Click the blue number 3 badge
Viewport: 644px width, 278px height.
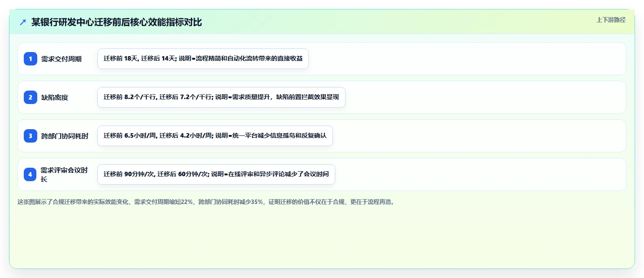pyautogui.click(x=31, y=136)
